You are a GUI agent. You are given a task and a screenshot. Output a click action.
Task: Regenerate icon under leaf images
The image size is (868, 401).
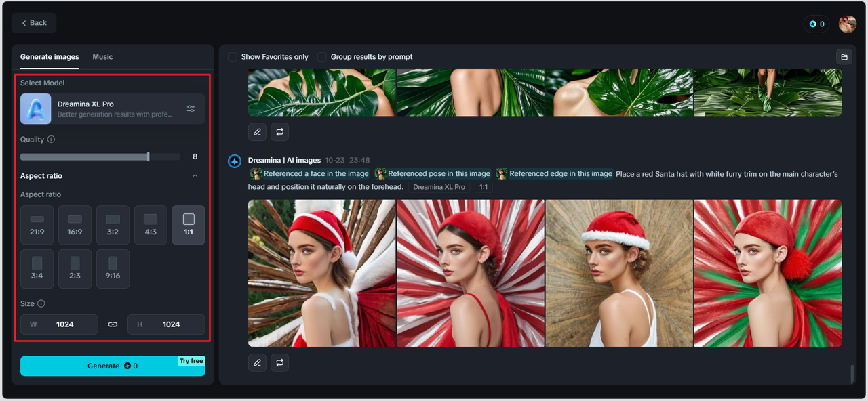coord(279,132)
